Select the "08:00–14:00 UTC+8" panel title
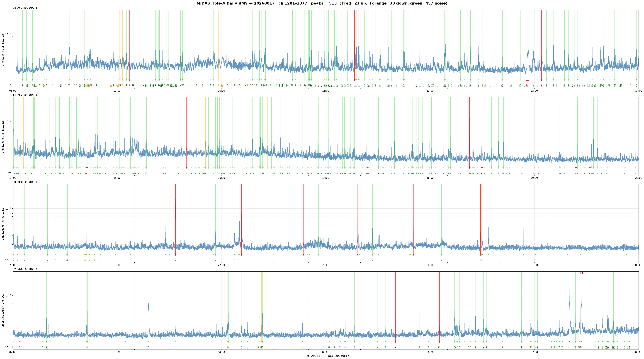The height and width of the screenshot is (359, 644). click(25, 8)
